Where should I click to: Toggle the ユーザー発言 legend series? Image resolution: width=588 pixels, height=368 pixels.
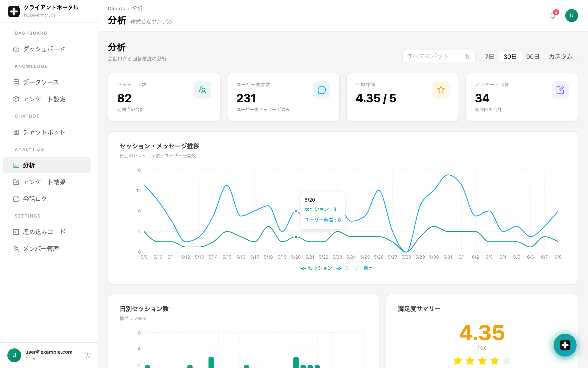[x=355, y=268]
